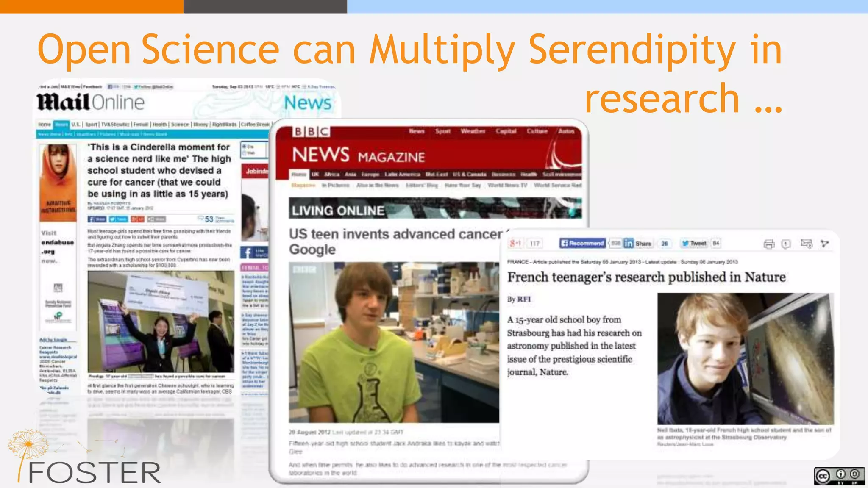Click the BBC logo
This screenshot has width=868, height=488.
(x=311, y=132)
